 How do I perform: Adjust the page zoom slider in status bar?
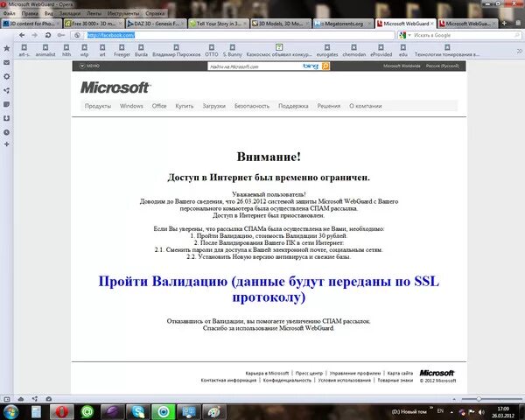[479, 399]
